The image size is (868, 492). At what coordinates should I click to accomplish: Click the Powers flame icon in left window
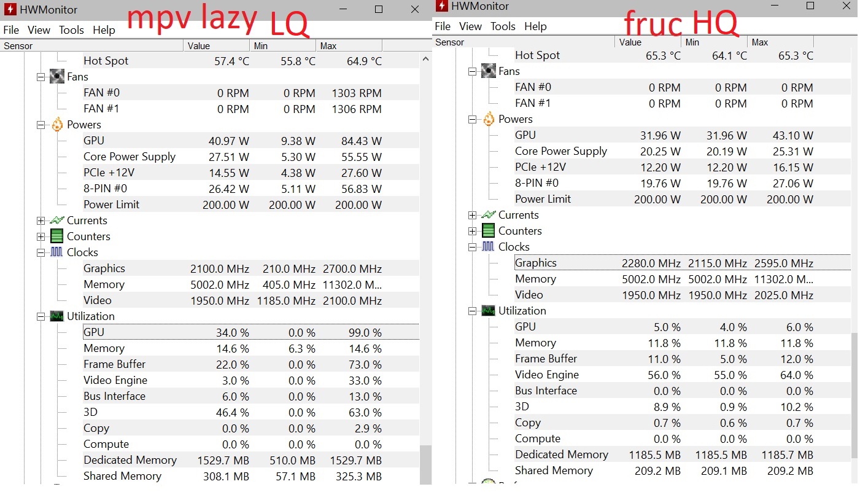tap(57, 125)
